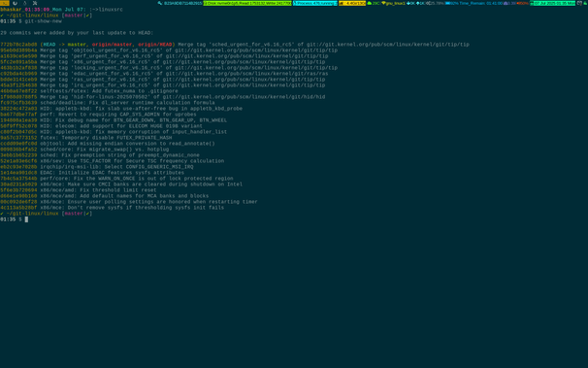588x368 pixels.
Task: Open the wifi gnu_linux1 network indicator
Action: [x=393, y=3]
